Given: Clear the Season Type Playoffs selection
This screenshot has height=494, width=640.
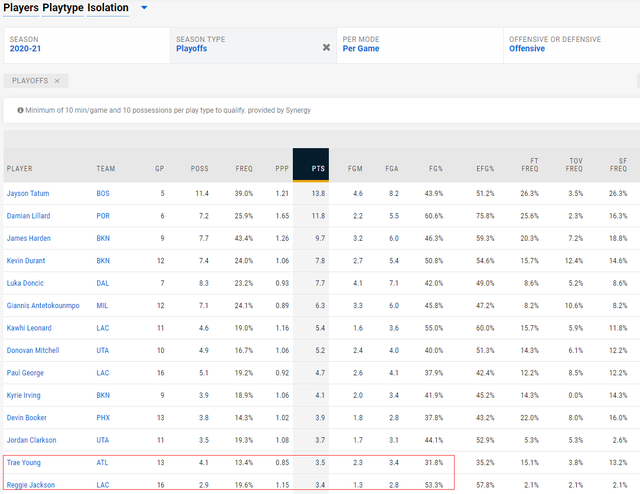Looking at the screenshot, I should click(x=326, y=47).
